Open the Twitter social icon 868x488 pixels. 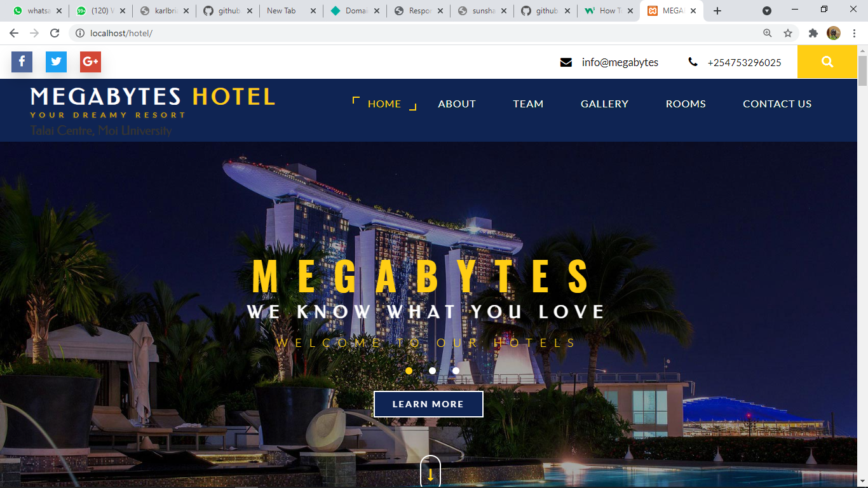[56, 62]
